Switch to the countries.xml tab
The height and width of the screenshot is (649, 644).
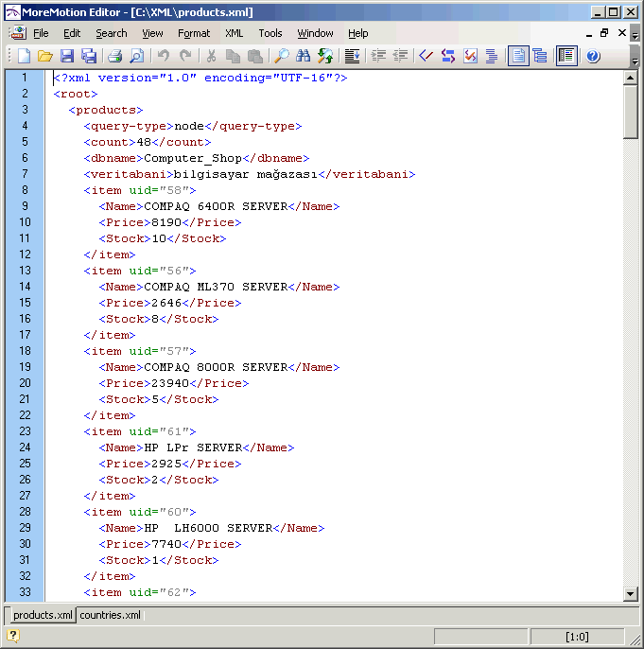(110, 615)
